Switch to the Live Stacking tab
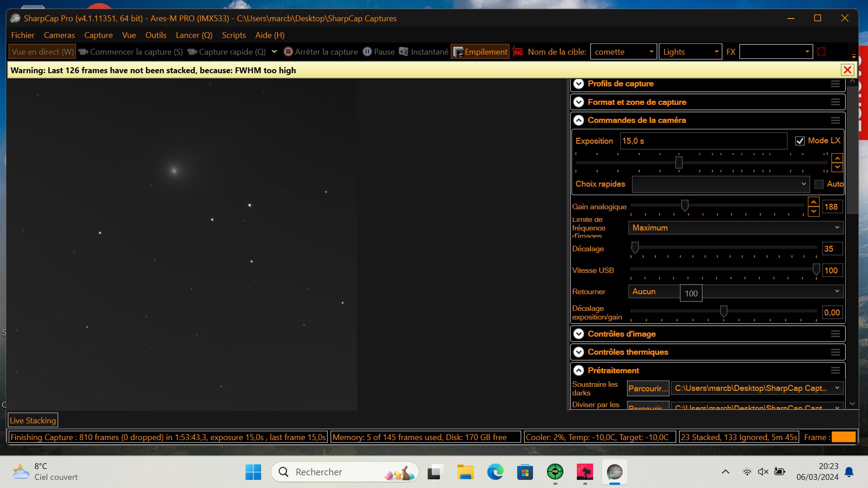The height and width of the screenshot is (488, 868). 33,420
